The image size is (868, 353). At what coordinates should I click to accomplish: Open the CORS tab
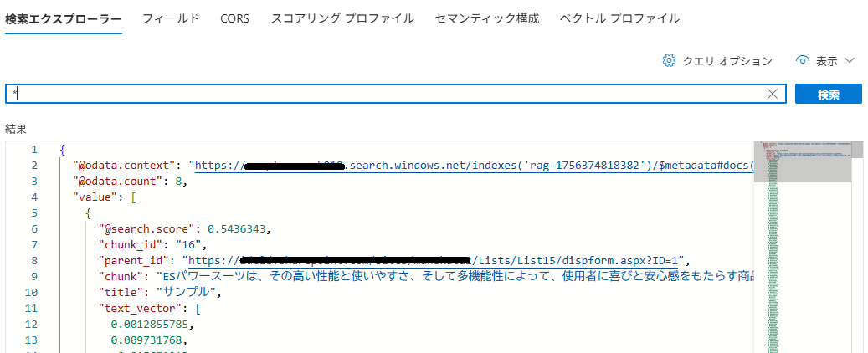click(x=234, y=18)
